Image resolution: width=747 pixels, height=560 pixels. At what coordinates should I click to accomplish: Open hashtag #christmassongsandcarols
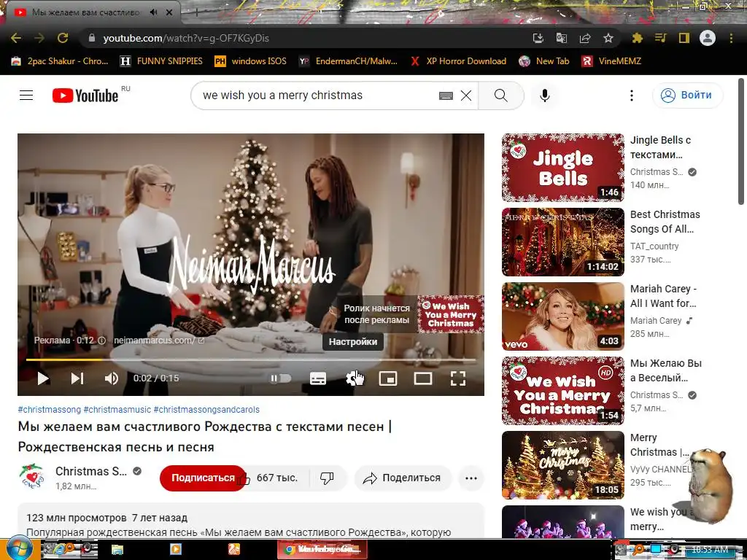pyautogui.click(x=206, y=410)
